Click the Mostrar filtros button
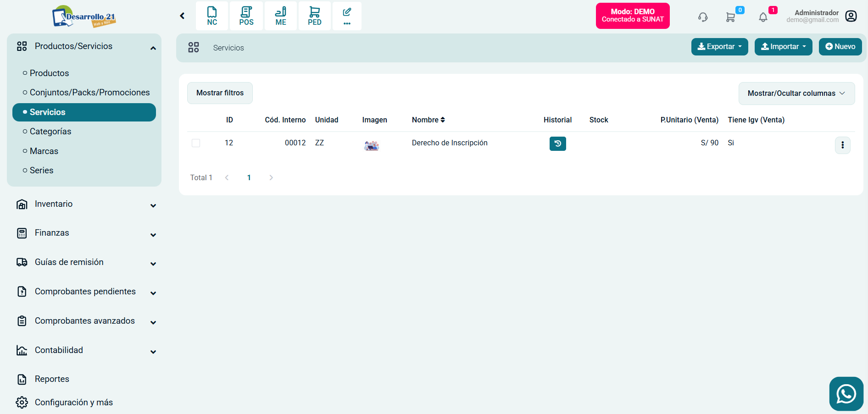This screenshot has width=868, height=414. (x=220, y=93)
